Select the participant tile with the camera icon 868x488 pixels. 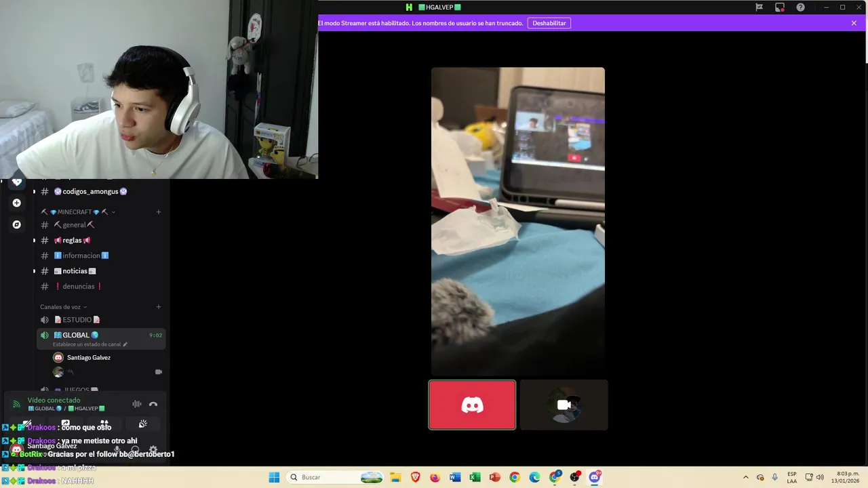point(564,405)
